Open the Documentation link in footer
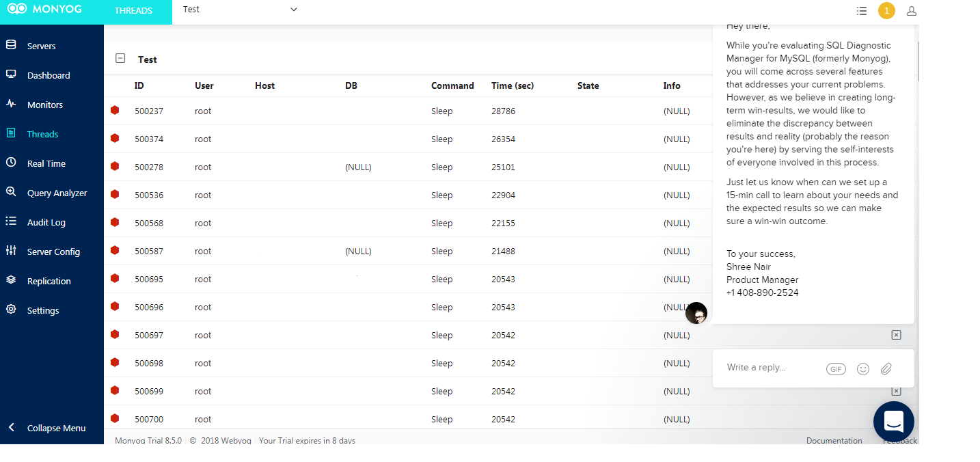980x462 pixels. click(834, 441)
